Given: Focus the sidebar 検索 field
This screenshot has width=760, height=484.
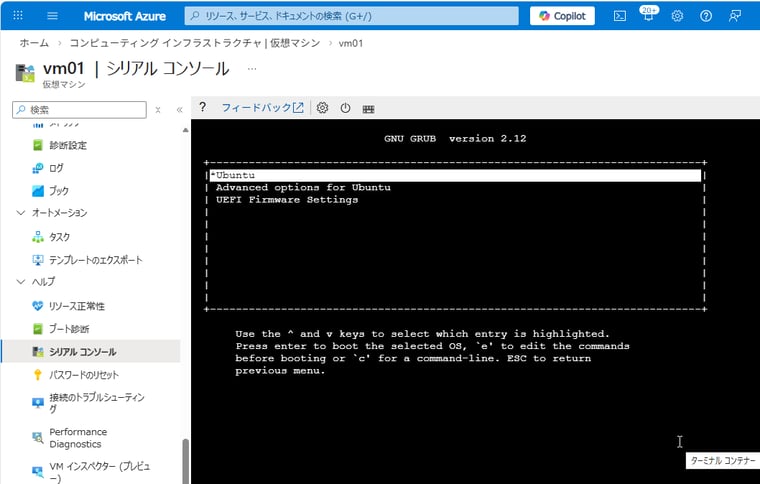Looking at the screenshot, I should pos(79,109).
